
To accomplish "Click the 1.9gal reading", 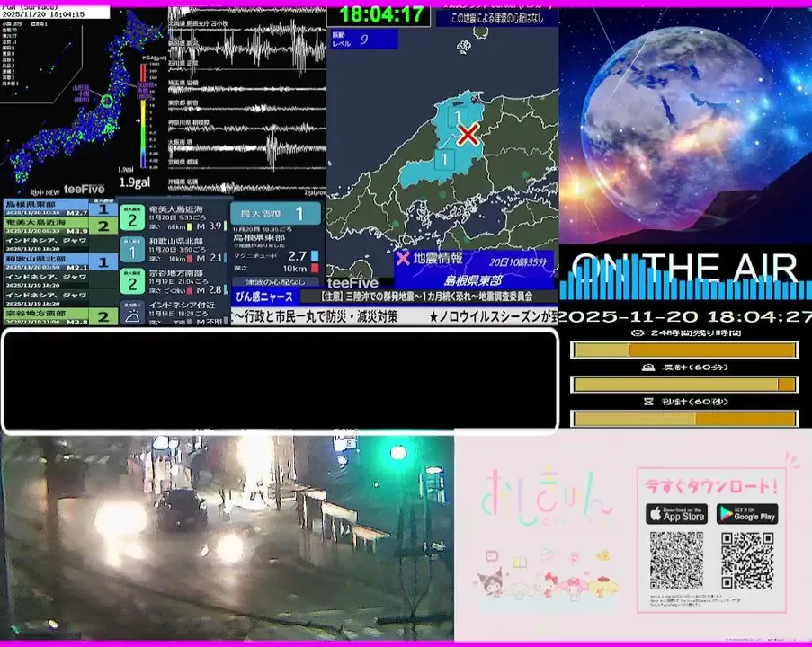I will [x=135, y=182].
